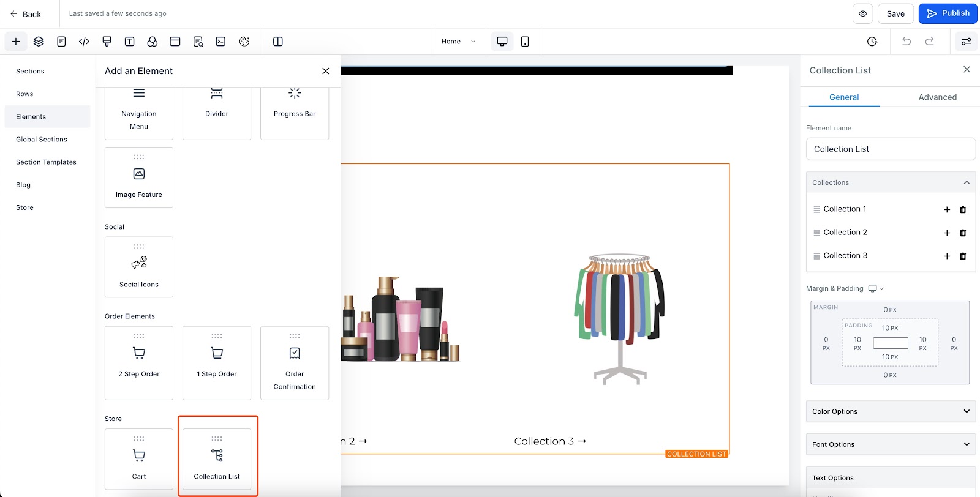Open the popup window icon in toolbar
The height and width of the screenshot is (497, 980).
click(x=175, y=42)
